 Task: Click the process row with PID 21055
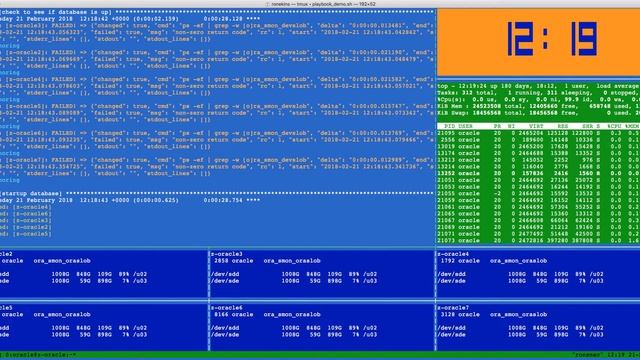[x=538, y=193]
